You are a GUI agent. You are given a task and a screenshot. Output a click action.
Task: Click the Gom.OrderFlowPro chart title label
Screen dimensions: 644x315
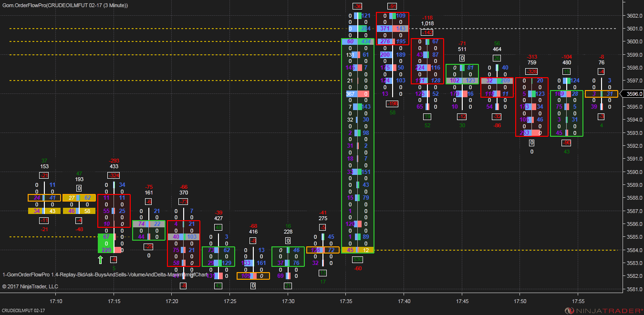point(65,5)
